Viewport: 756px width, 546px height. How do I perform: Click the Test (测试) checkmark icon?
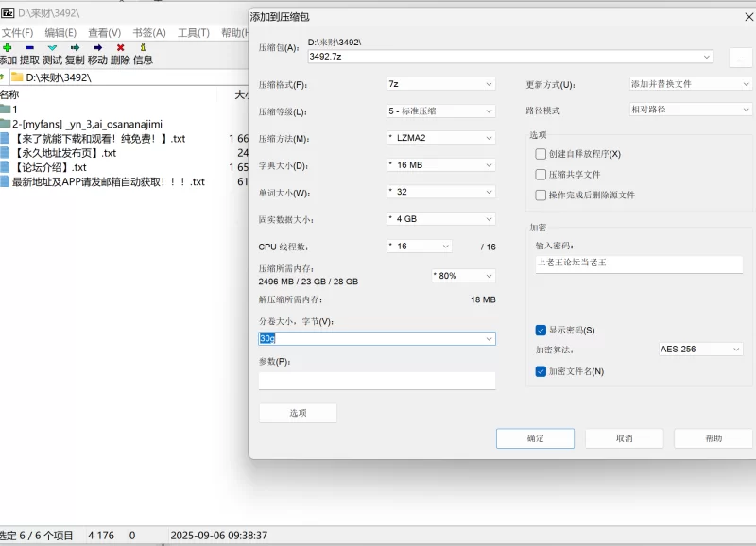click(x=53, y=48)
